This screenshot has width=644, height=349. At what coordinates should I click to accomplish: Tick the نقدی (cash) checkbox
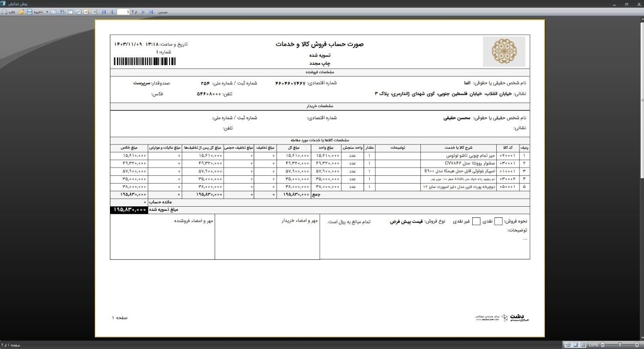pos(498,221)
